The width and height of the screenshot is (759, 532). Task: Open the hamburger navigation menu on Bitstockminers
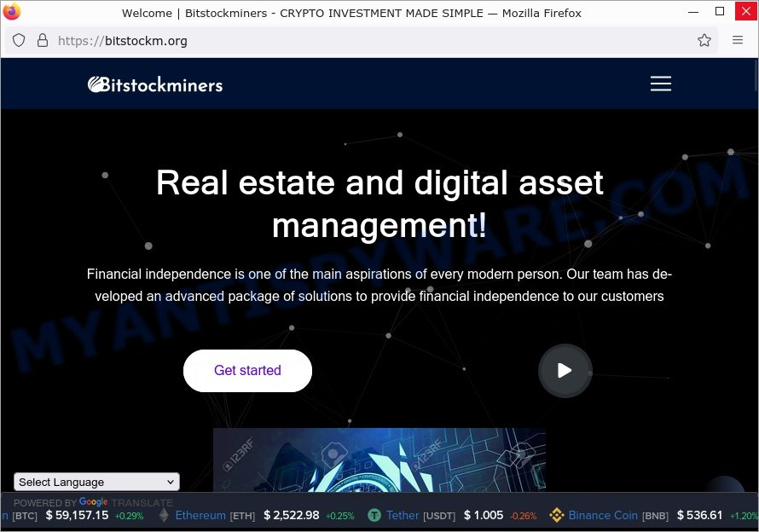tap(660, 84)
